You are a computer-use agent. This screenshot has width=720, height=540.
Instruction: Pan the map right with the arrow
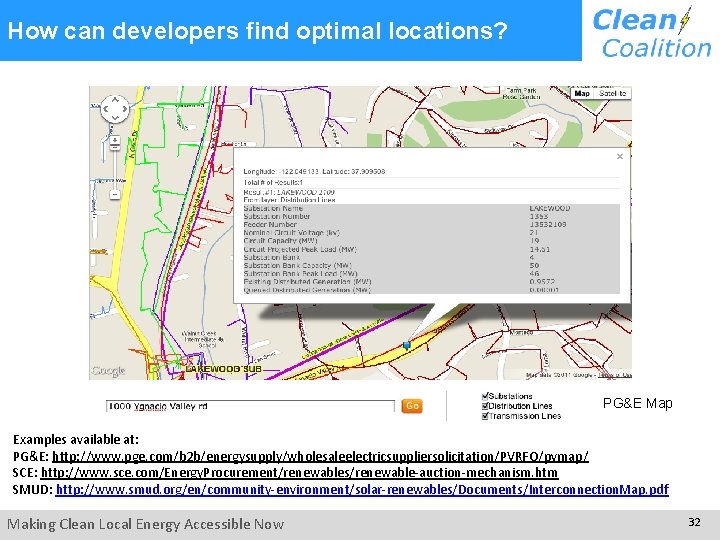click(124, 109)
